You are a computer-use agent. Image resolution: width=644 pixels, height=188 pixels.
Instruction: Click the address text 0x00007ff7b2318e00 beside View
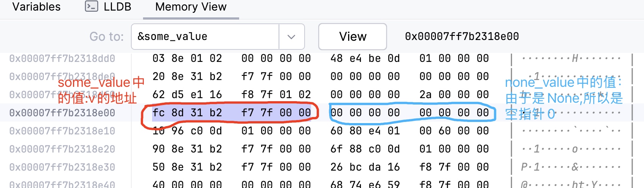tap(462, 37)
